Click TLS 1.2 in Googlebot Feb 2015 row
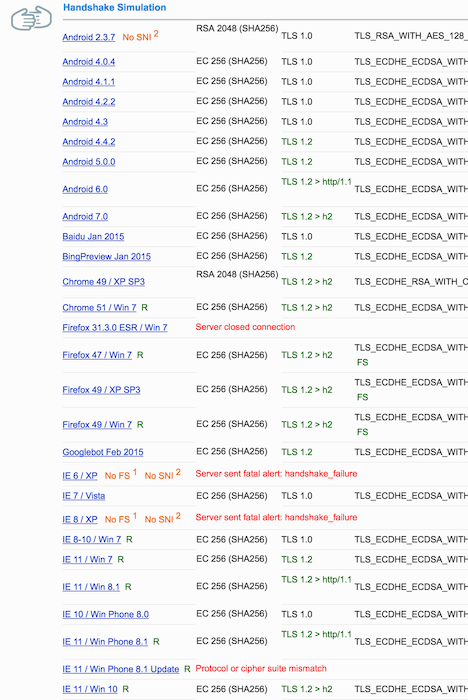Screen dimensions: 468x700 pyautogui.click(x=297, y=452)
